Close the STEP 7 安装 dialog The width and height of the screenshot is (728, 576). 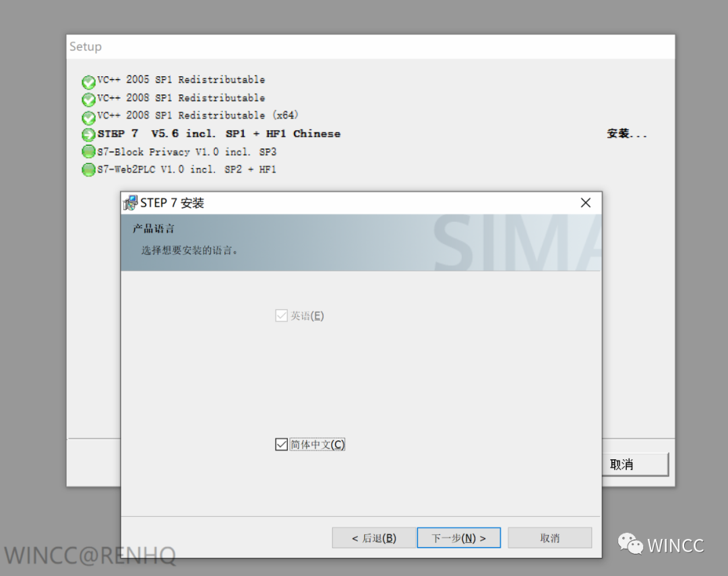pyautogui.click(x=586, y=202)
